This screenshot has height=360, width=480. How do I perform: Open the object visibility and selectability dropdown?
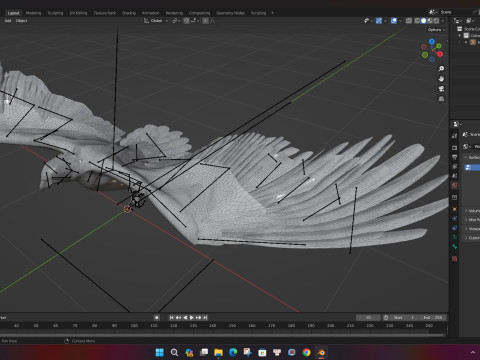point(368,21)
